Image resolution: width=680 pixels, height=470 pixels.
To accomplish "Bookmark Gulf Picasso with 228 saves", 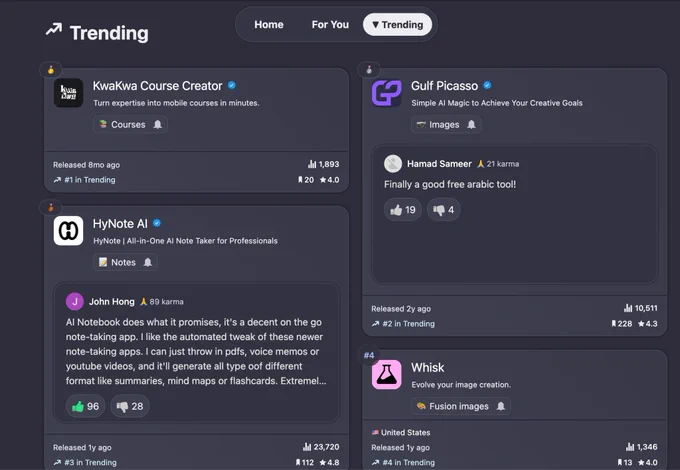I will 621,323.
